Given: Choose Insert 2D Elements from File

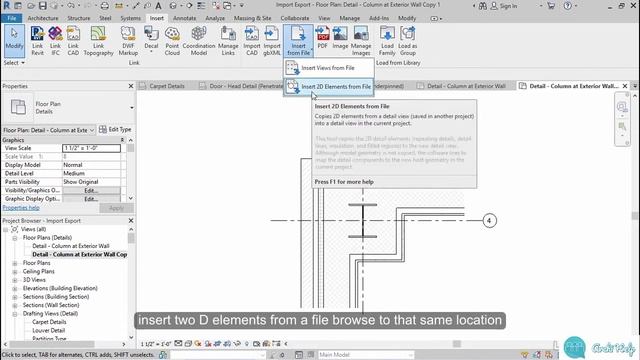Looking at the screenshot, I should point(329,87).
